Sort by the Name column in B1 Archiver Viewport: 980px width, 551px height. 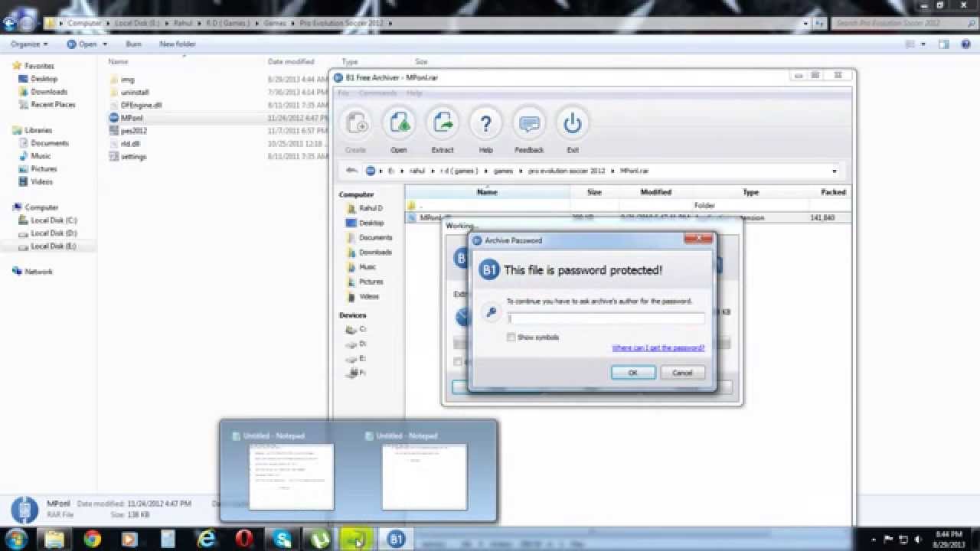487,192
